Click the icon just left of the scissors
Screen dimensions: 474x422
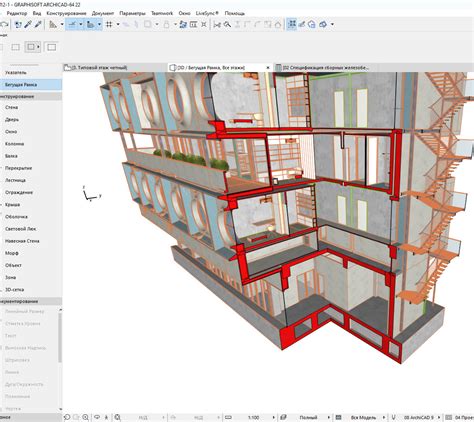click(204, 24)
